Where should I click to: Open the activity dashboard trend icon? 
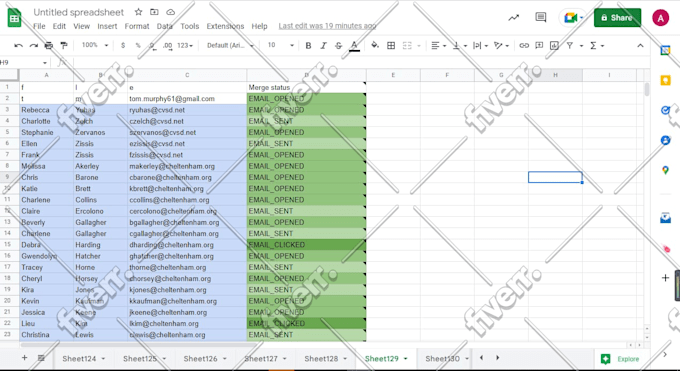coord(513,18)
